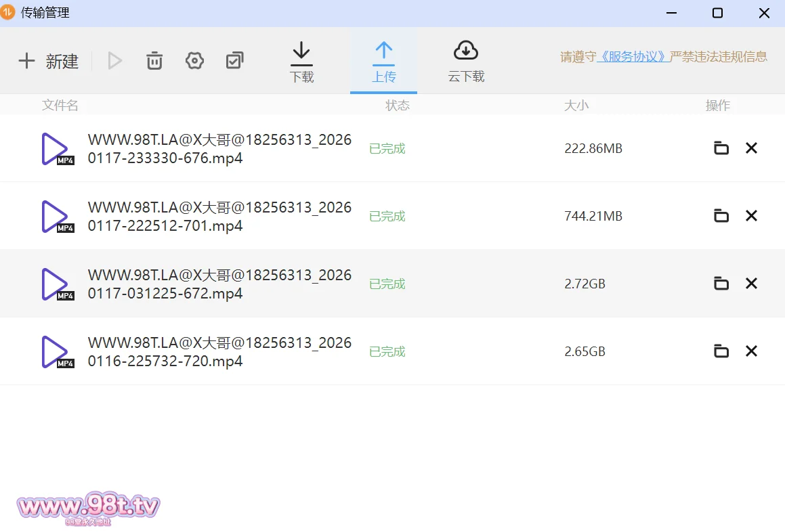This screenshot has width=785, height=532.
Task: Open folder for the 744.21MB file
Action: click(x=721, y=216)
